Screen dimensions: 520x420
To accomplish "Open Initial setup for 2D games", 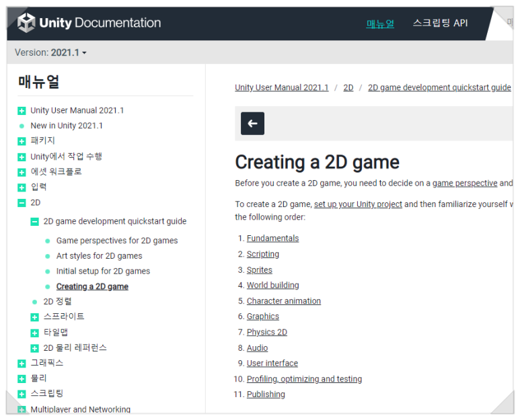I will pos(103,271).
